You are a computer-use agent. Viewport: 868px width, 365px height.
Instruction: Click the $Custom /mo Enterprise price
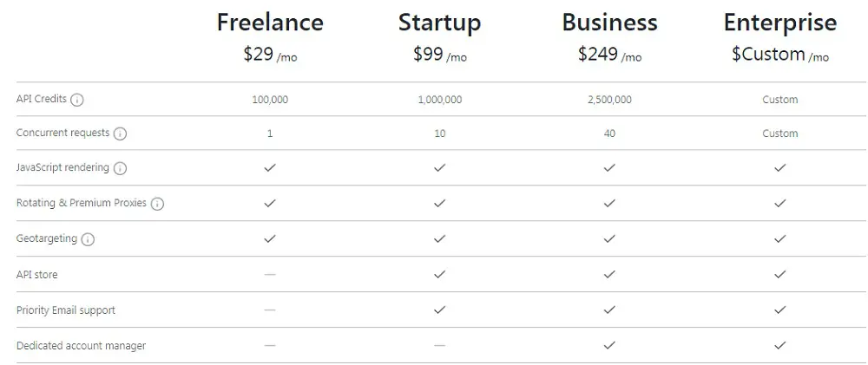tap(780, 55)
